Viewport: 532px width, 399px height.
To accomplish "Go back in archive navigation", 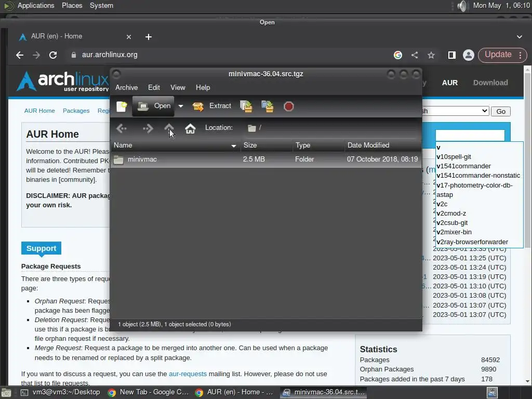I will tap(122, 128).
